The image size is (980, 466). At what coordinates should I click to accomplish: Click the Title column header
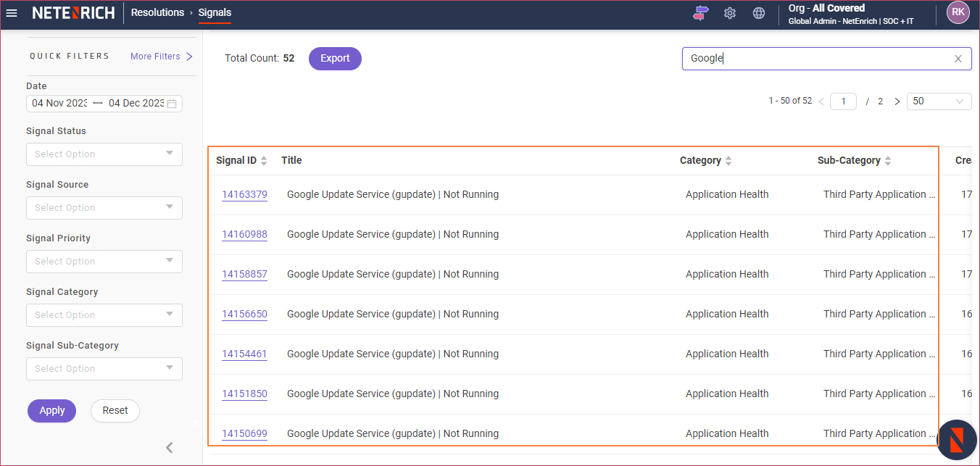[x=291, y=160]
